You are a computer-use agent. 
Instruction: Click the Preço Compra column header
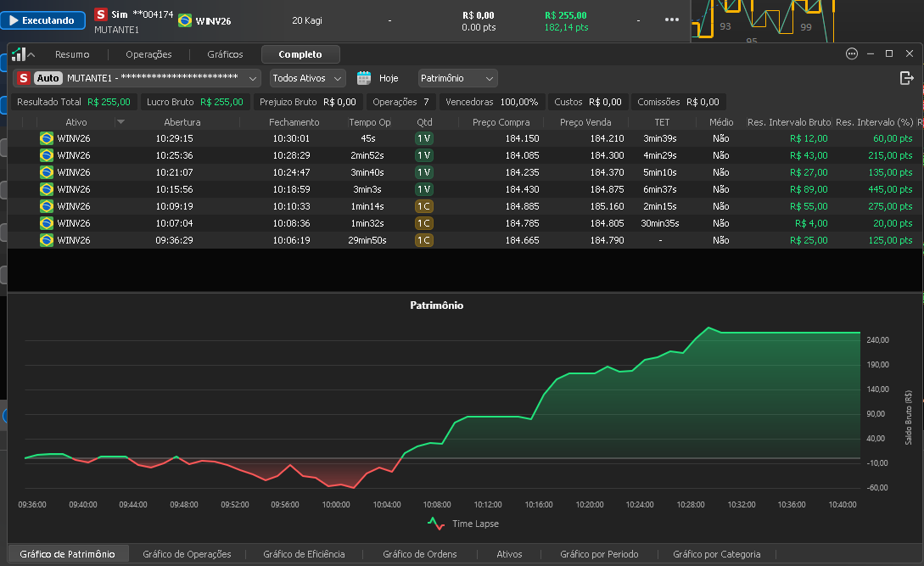pyautogui.click(x=501, y=122)
